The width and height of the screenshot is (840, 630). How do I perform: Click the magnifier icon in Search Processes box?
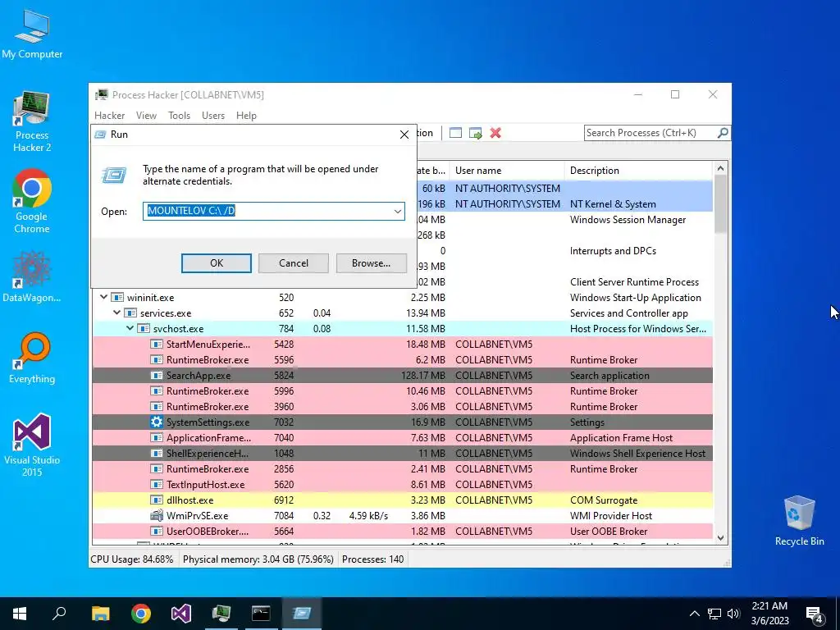coord(722,132)
